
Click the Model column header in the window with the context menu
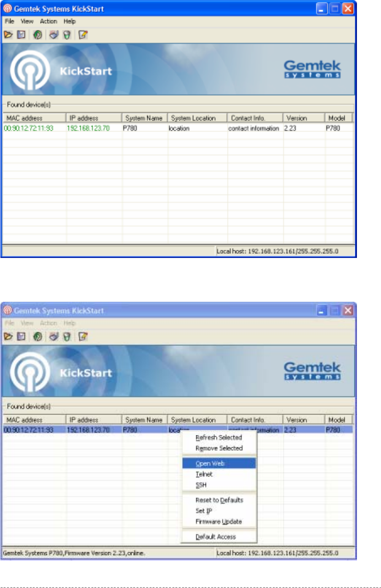click(338, 420)
